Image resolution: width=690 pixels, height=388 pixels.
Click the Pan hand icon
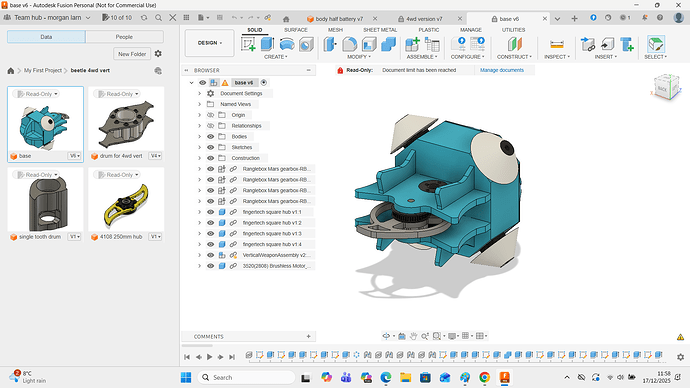click(413, 336)
